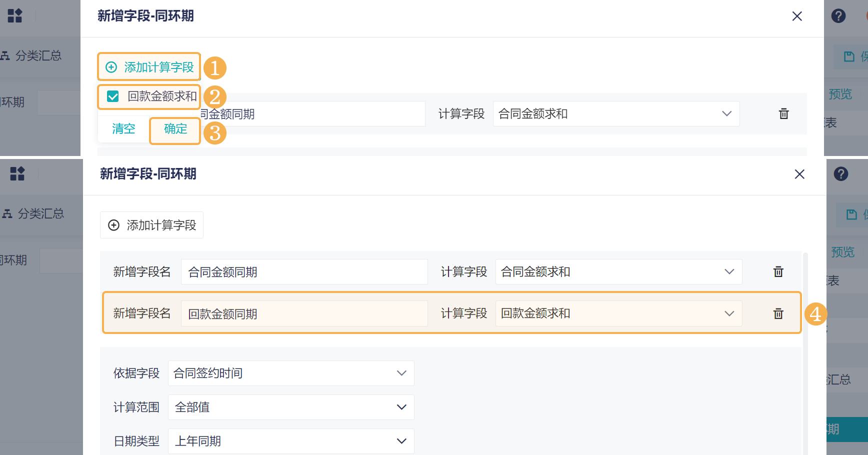Close the lower 新增字段-同环期 dialog
The width and height of the screenshot is (868, 455).
click(799, 174)
